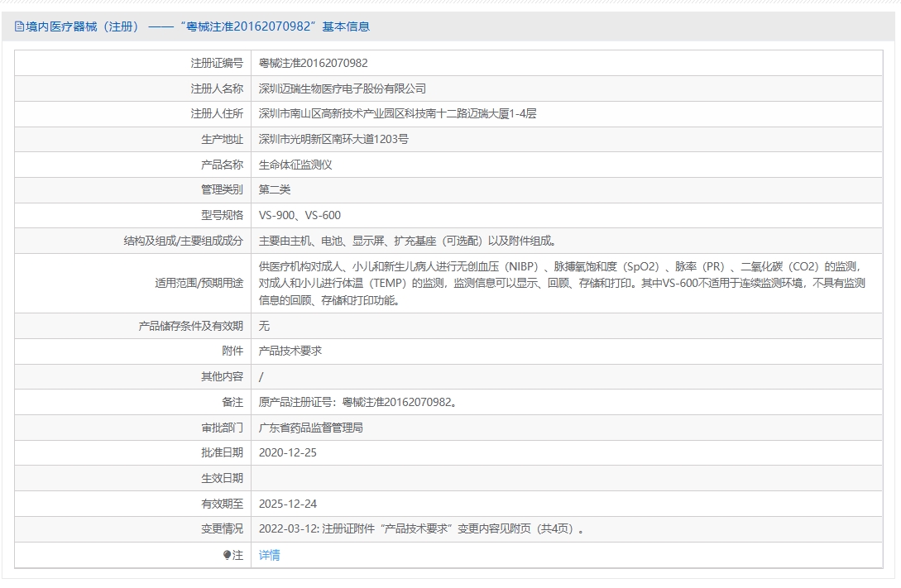The width and height of the screenshot is (901, 588).
Task: Select the slash value beside 其他内容
Action: point(261,376)
